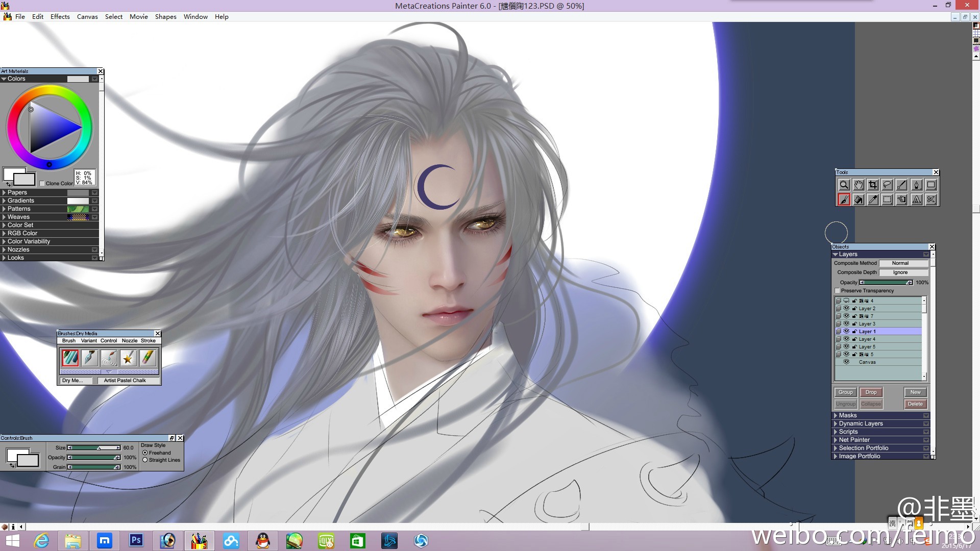
Task: Select the Scissors tool
Action: point(931,199)
